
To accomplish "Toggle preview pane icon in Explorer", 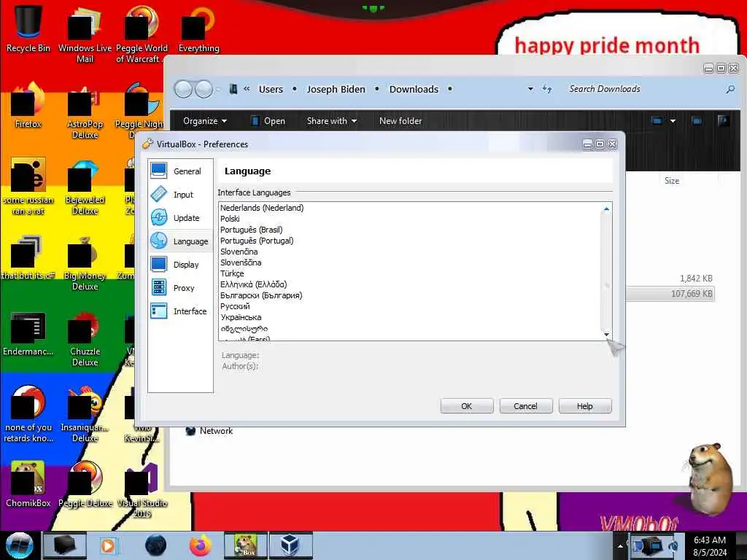I will coord(697,121).
